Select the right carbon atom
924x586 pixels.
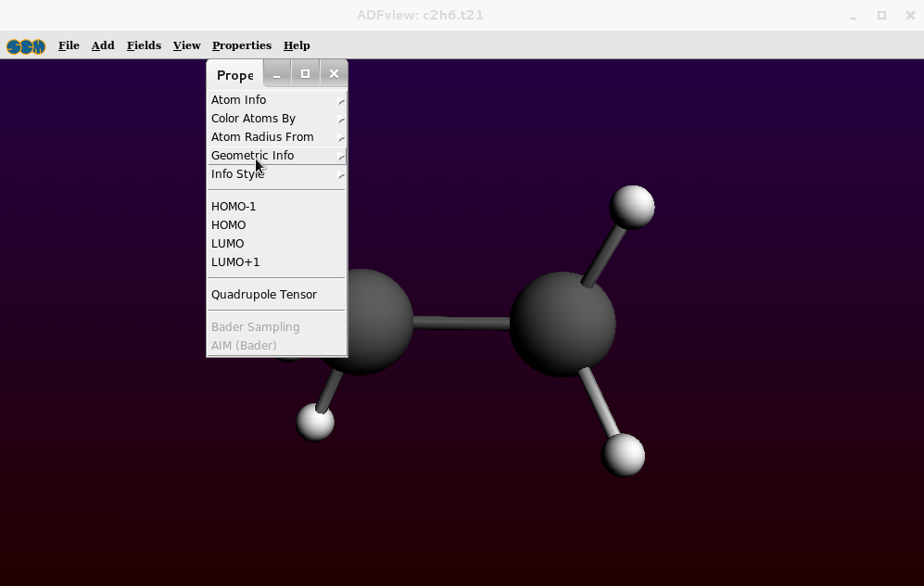tap(562, 325)
